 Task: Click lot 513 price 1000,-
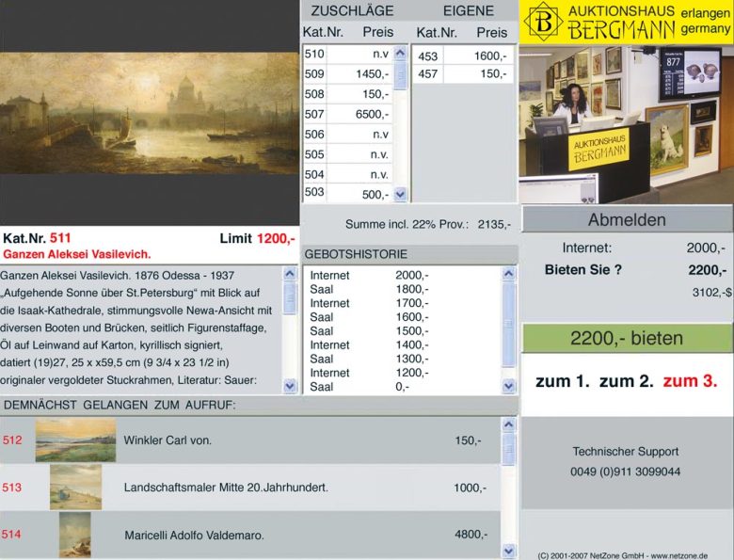[x=470, y=488]
